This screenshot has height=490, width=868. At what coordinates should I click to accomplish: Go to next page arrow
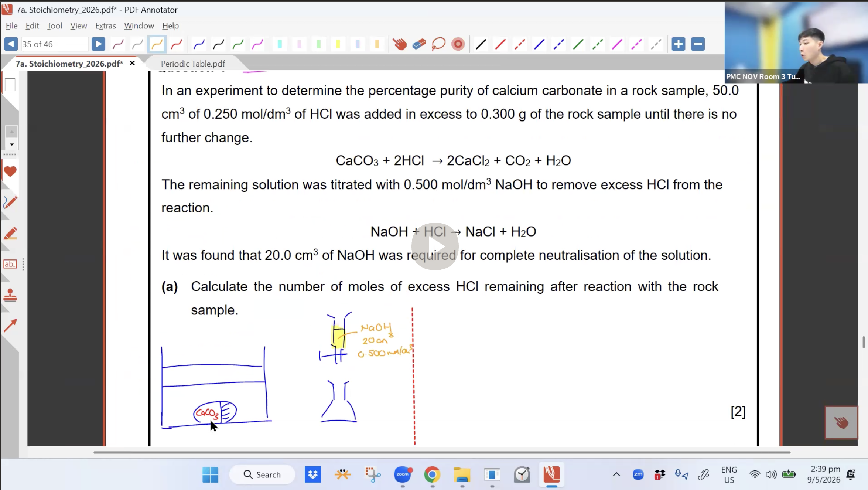point(98,44)
